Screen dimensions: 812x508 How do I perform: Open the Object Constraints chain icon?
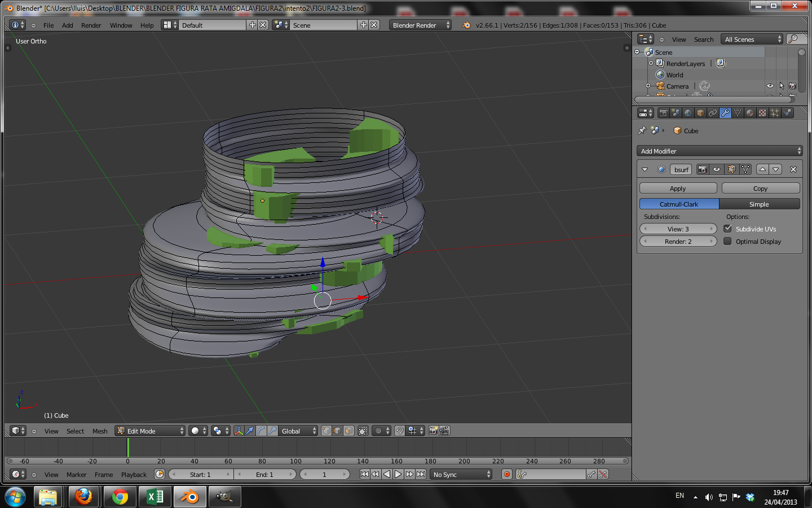click(713, 113)
